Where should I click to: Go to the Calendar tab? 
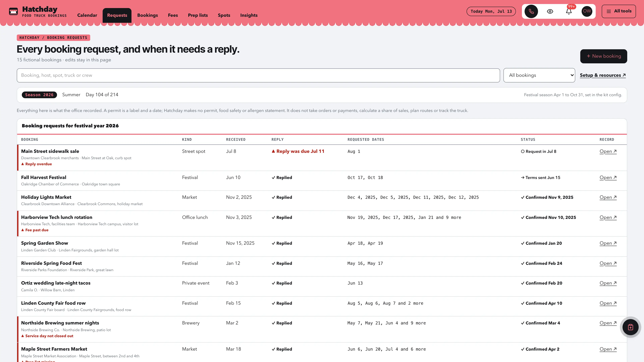tap(87, 15)
